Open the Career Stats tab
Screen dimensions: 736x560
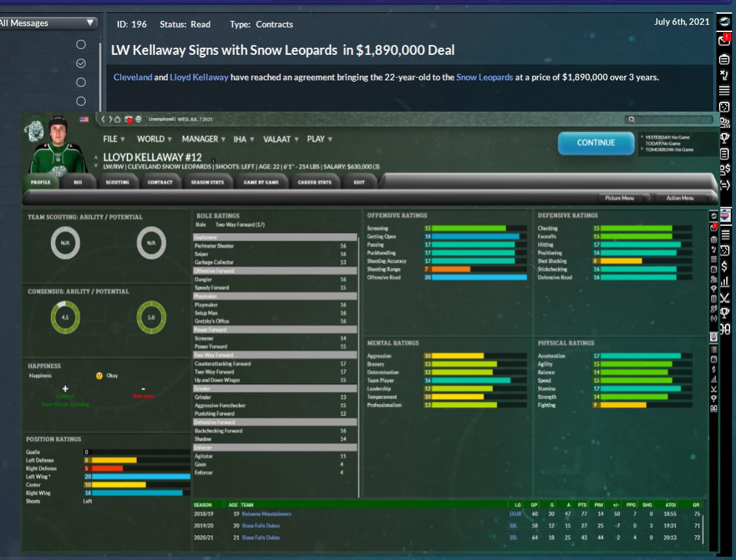(x=311, y=182)
